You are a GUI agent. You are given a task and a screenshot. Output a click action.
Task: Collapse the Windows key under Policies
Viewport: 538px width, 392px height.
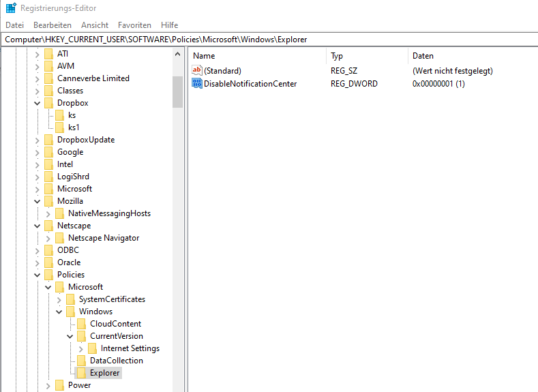tap(59, 312)
